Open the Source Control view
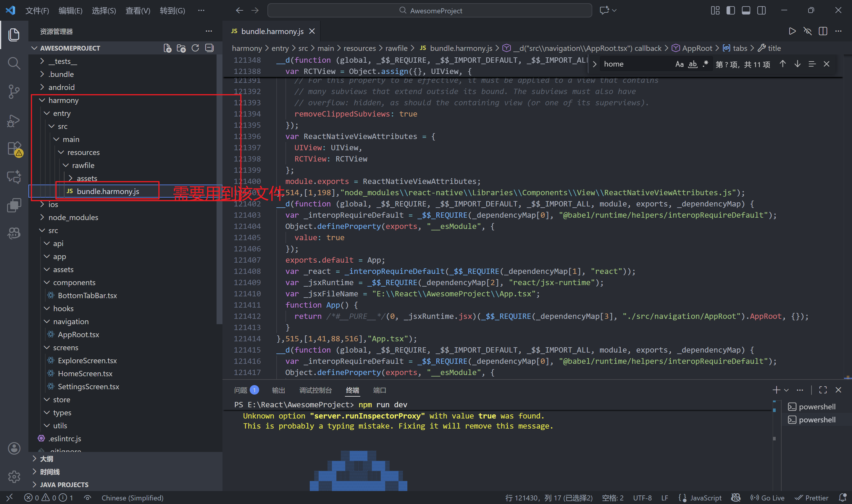Image resolution: width=852 pixels, height=504 pixels. coord(14,92)
